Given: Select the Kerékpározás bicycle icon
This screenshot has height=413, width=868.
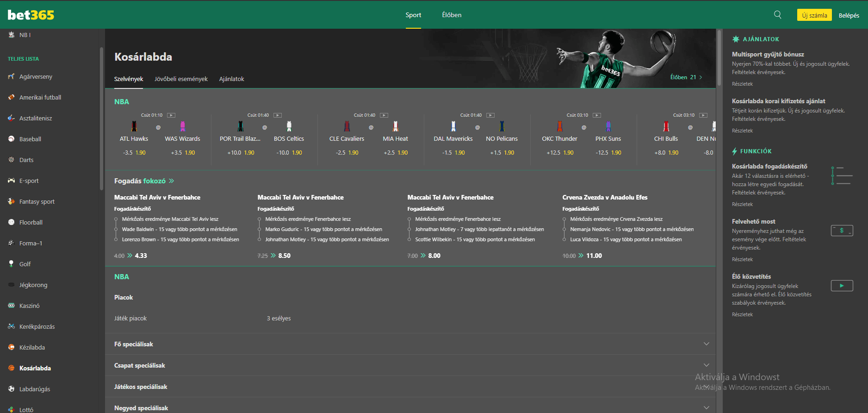Looking at the screenshot, I should pyautogui.click(x=12, y=326).
